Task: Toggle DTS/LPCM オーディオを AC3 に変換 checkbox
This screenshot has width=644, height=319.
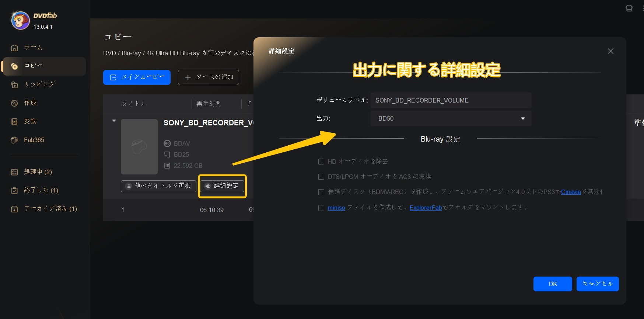Action: 321,177
